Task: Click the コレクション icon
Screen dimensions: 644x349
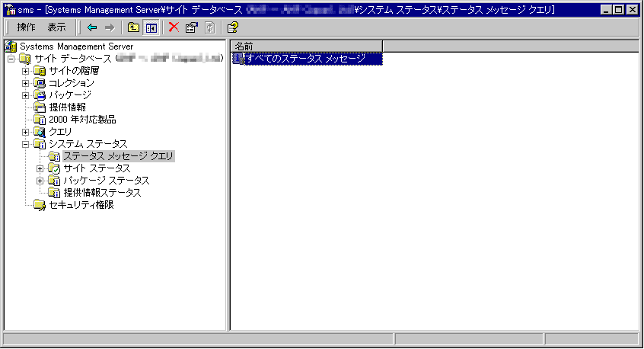Action: coord(40,83)
